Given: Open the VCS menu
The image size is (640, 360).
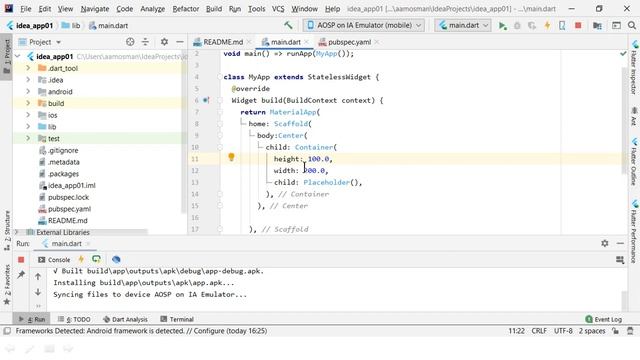Looking at the screenshot, I should pyautogui.click(x=278, y=9).
